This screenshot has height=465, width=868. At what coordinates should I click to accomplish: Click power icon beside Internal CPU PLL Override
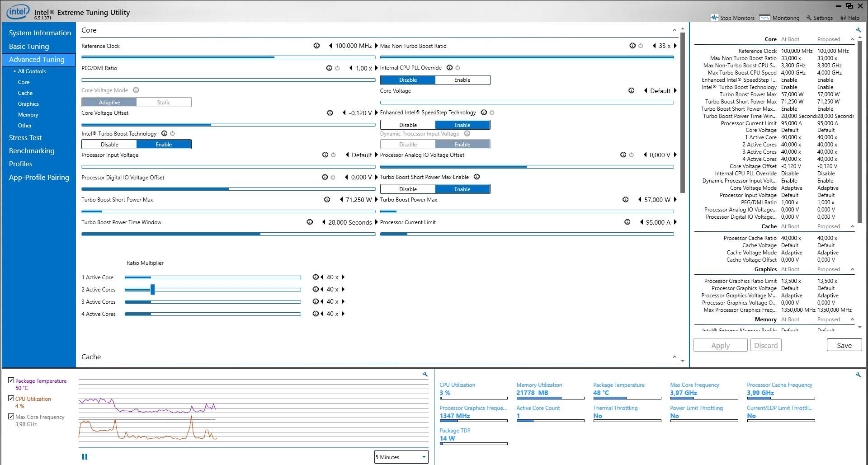(x=458, y=67)
